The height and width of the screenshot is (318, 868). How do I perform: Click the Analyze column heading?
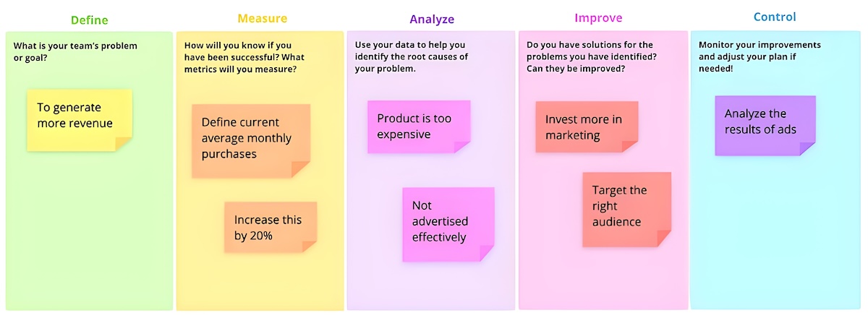433,20
